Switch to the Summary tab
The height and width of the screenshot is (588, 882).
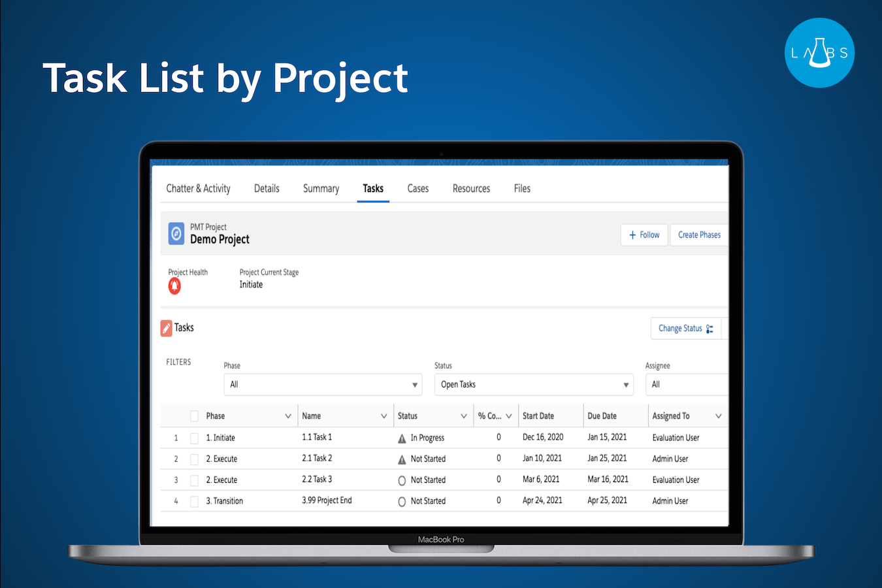pos(320,188)
